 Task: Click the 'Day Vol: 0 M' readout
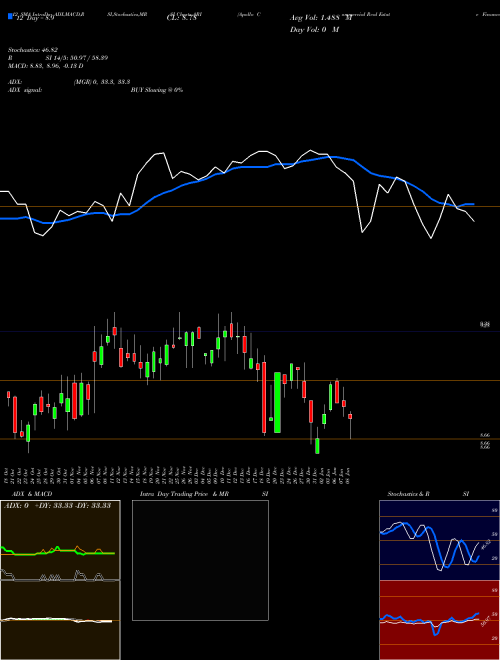314,29
